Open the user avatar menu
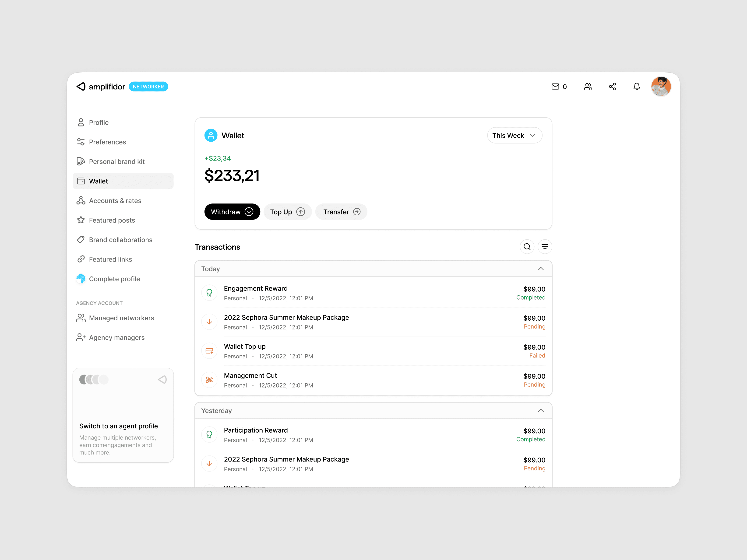This screenshot has width=747, height=560. click(x=661, y=87)
